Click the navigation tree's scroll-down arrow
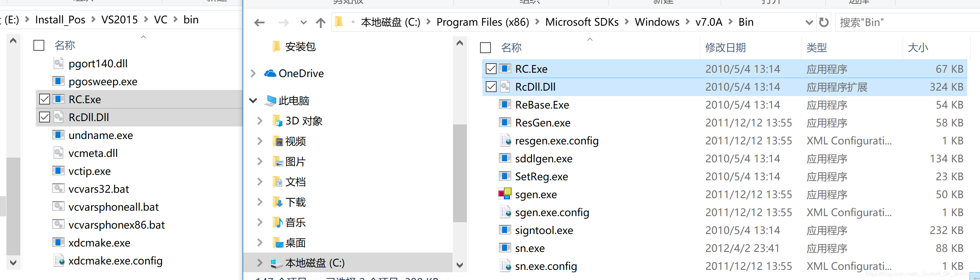The image size is (980, 280). [459, 265]
